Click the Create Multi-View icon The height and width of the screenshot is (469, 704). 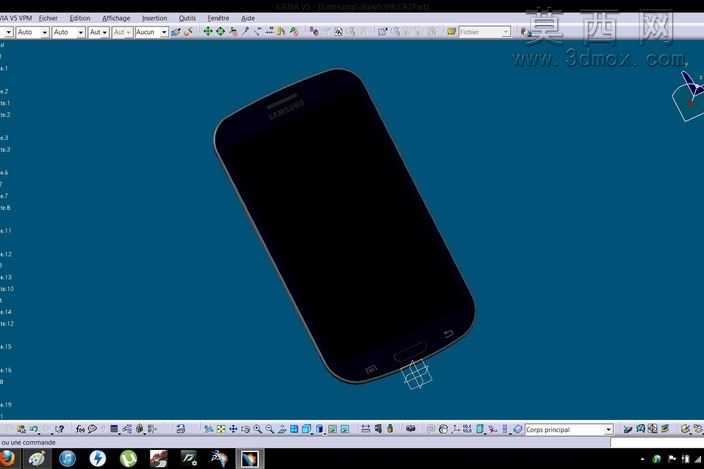(294, 429)
